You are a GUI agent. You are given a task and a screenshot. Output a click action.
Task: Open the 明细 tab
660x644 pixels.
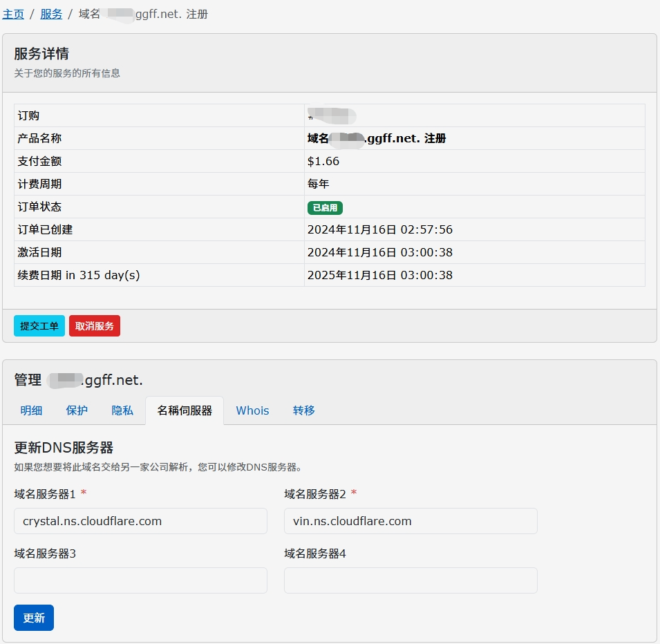coord(31,410)
